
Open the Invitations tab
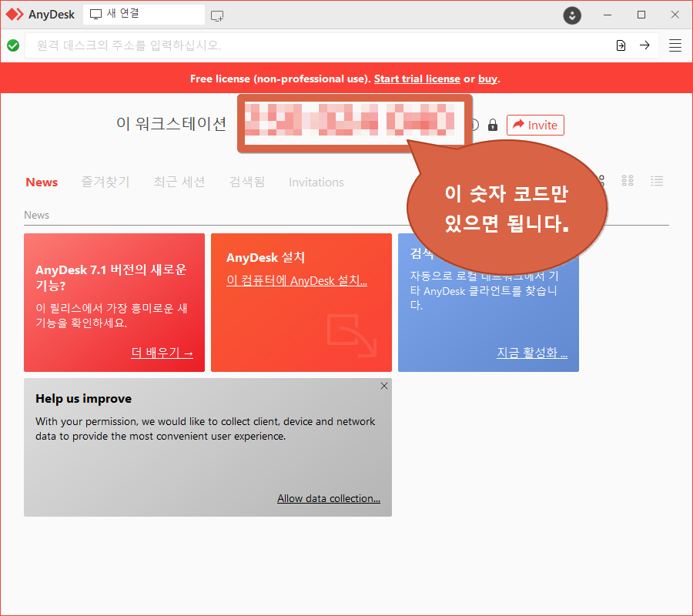(x=316, y=182)
